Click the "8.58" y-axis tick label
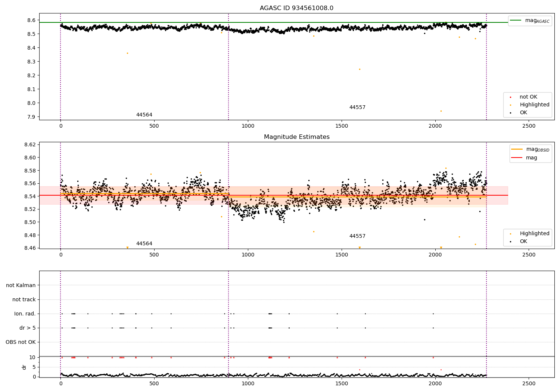 pos(30,171)
